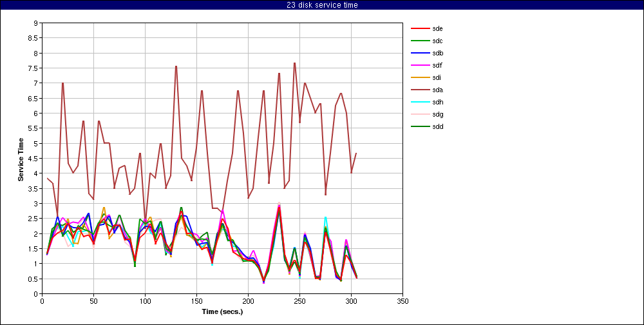644x325 pixels.
Task: Click the y-axis tick value 9
Action: point(37,23)
